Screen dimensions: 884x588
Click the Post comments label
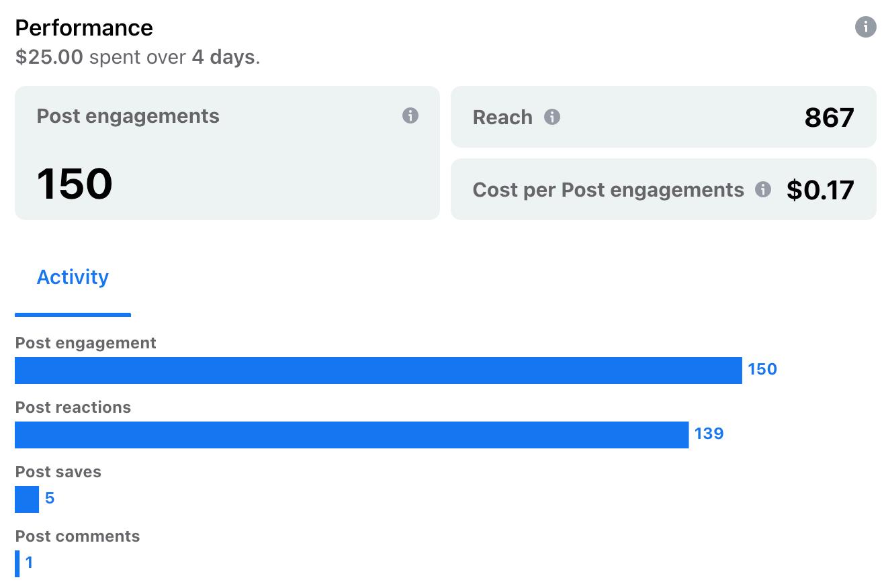(x=78, y=536)
